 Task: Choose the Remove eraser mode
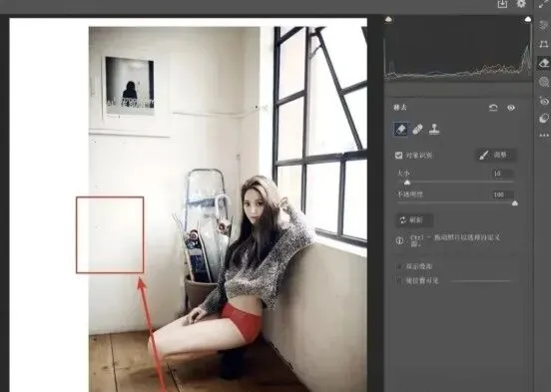(401, 130)
